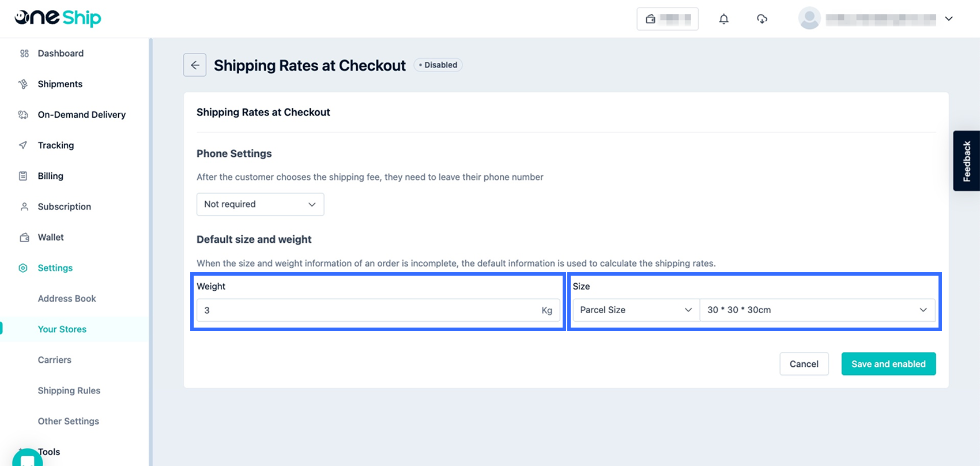The width and height of the screenshot is (980, 466).
Task: Click the user avatar icon
Action: 809,18
